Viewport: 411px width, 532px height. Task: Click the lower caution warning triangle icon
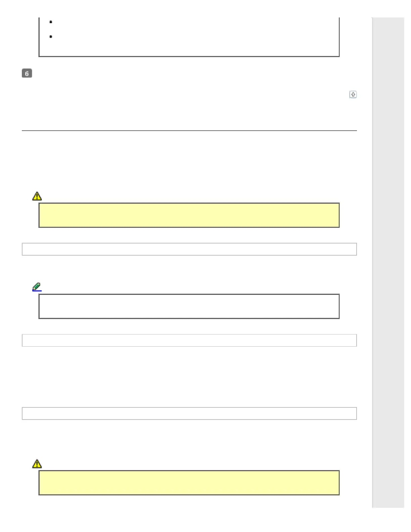pyautogui.click(x=37, y=464)
